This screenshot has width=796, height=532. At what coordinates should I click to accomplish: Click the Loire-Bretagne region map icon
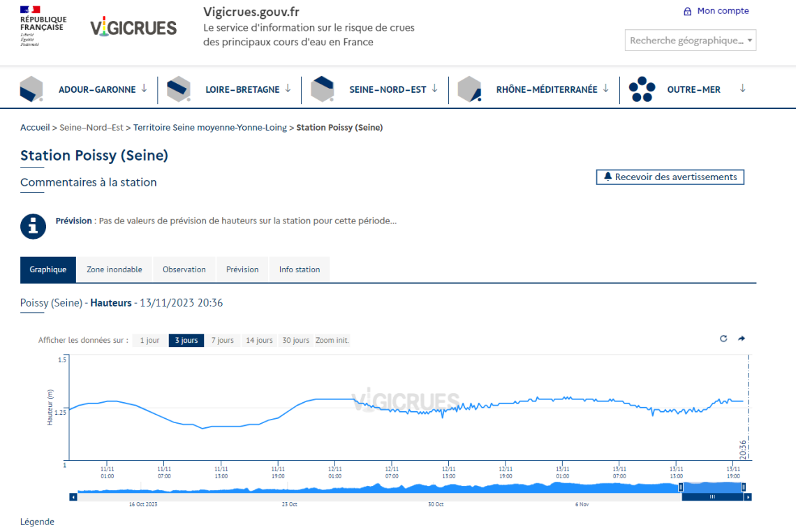pyautogui.click(x=179, y=89)
